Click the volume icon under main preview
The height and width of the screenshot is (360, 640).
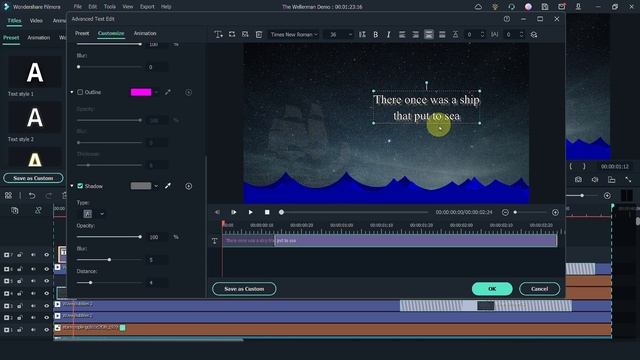click(x=595, y=180)
